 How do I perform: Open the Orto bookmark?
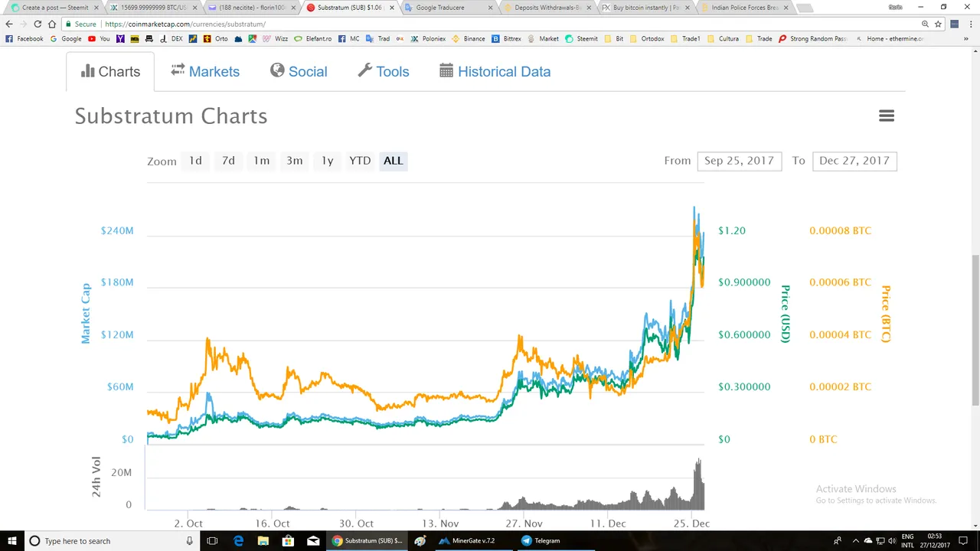(x=216, y=38)
